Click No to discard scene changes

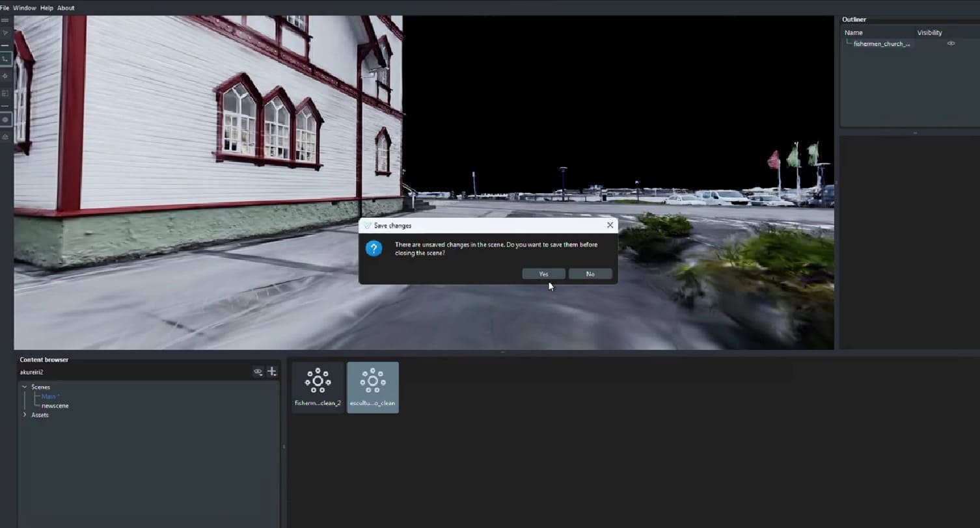(x=590, y=274)
